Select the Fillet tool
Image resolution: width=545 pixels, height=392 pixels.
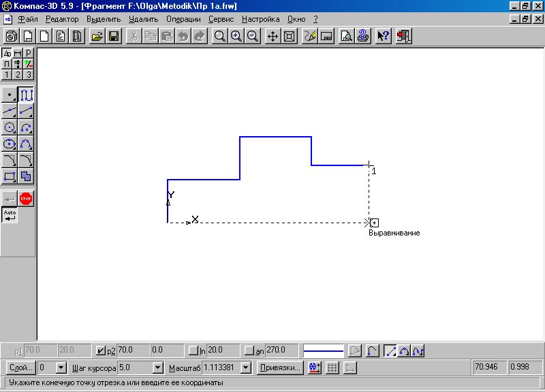point(26,160)
